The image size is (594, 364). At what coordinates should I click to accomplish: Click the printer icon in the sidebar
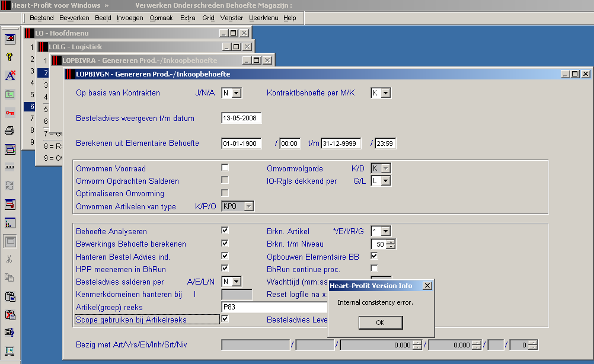click(x=10, y=130)
